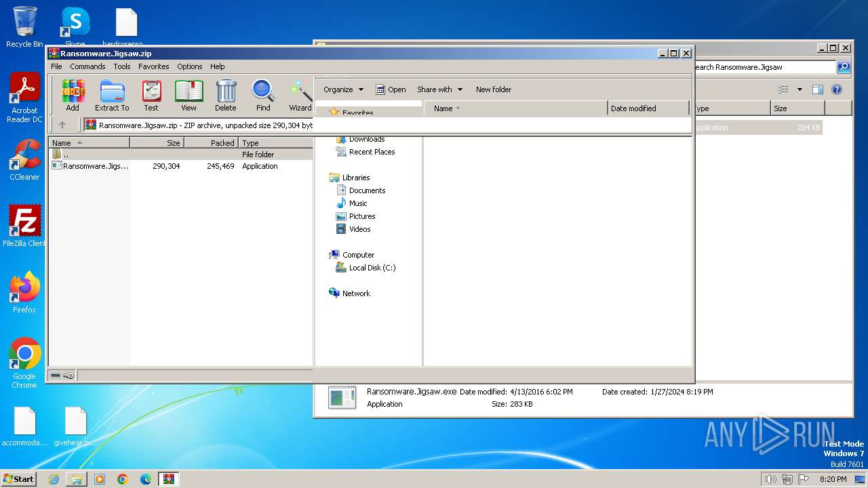The image size is (868, 488).
Task: Click the Open button in Explorer toolbar
Action: [x=391, y=89]
